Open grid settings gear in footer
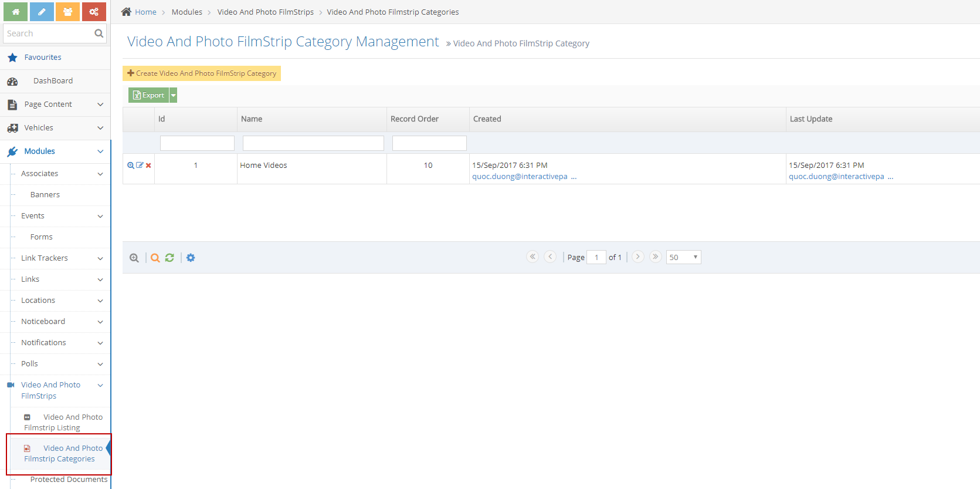980x489 pixels. click(x=191, y=258)
